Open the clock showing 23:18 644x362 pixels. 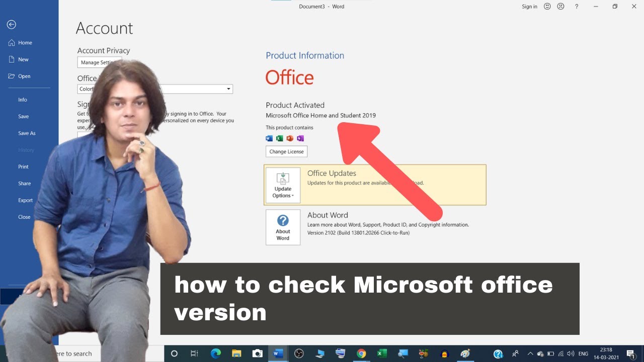606,353
